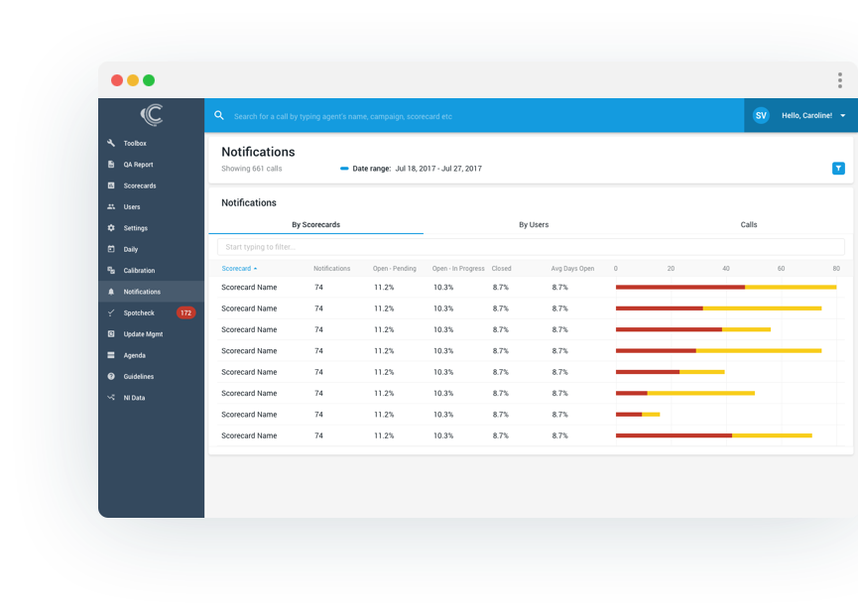Toggle the Scorecard column sort order
This screenshot has height=616, width=858.
point(238,268)
